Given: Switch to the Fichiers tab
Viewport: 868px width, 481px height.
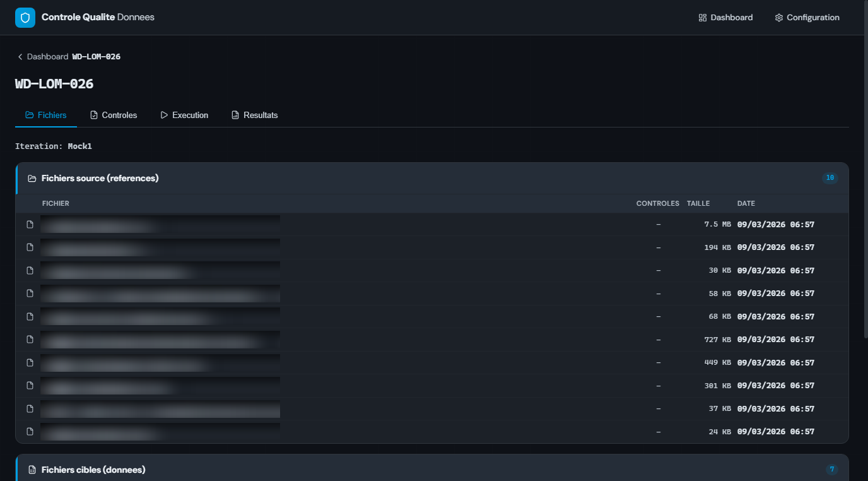Looking at the screenshot, I should point(46,116).
